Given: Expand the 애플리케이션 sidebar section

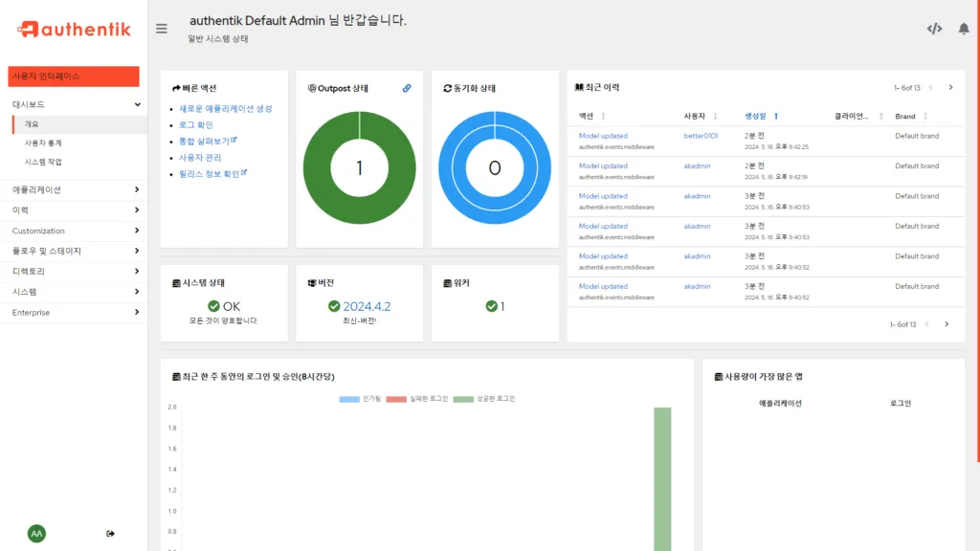Looking at the screenshot, I should (x=74, y=189).
